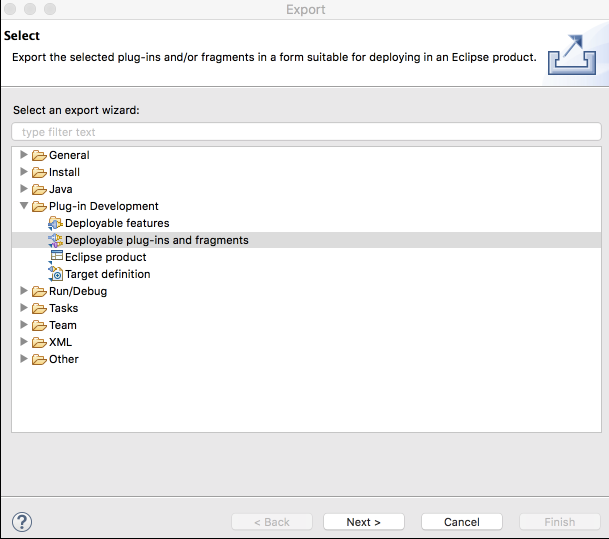The height and width of the screenshot is (539, 609).
Task: Click the Deployable features icon
Action: click(x=55, y=223)
